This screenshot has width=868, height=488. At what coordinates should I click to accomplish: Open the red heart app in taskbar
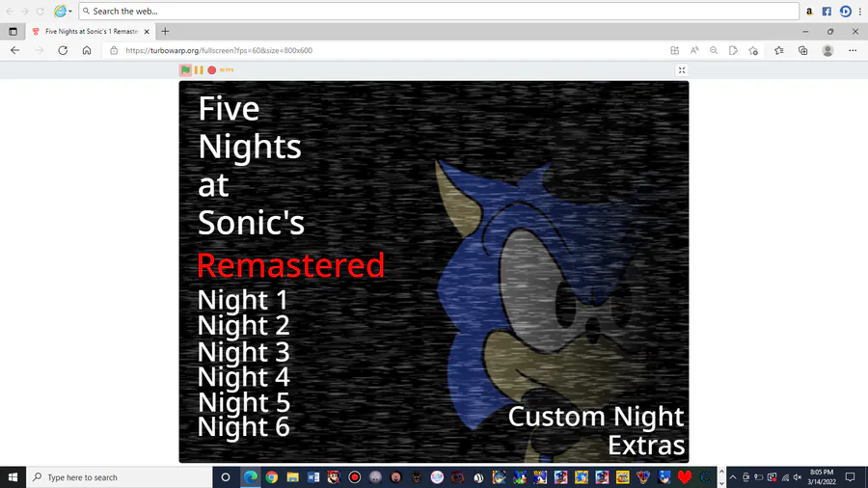click(685, 477)
